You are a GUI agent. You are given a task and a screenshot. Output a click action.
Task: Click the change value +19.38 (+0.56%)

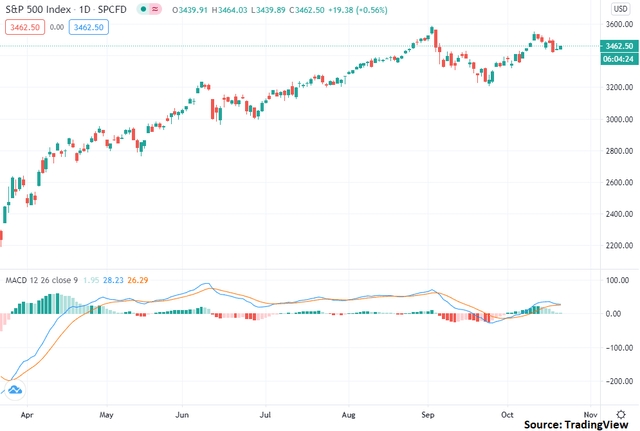pos(358,10)
